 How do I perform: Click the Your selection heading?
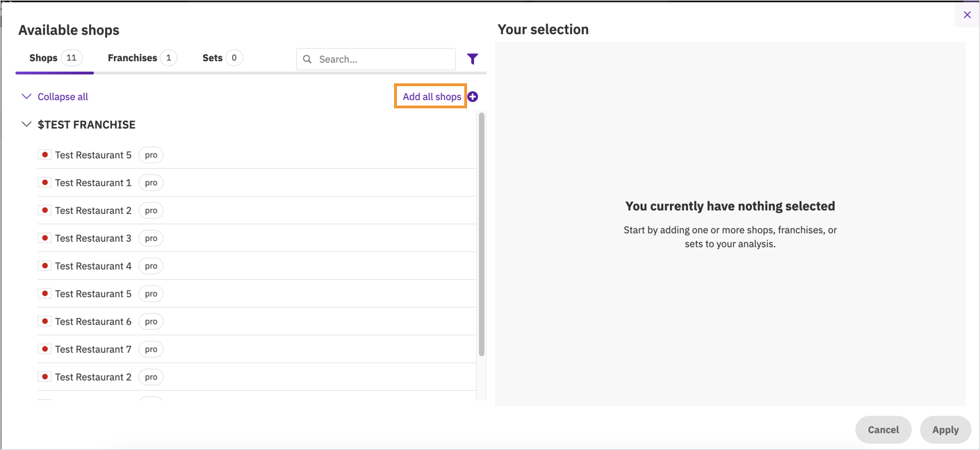[543, 29]
